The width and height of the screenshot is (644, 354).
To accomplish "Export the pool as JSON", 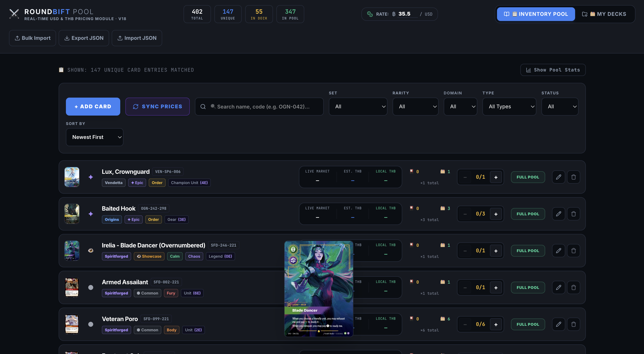I will (x=84, y=38).
